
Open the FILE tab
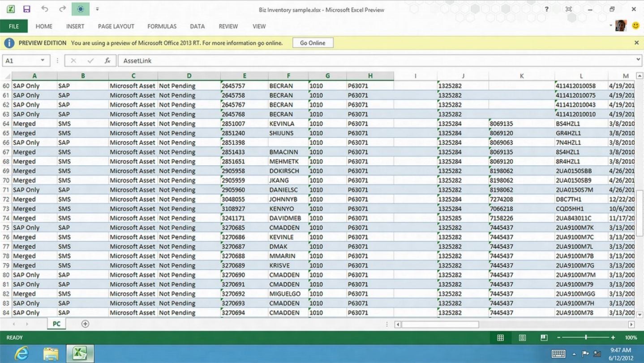coord(14,26)
